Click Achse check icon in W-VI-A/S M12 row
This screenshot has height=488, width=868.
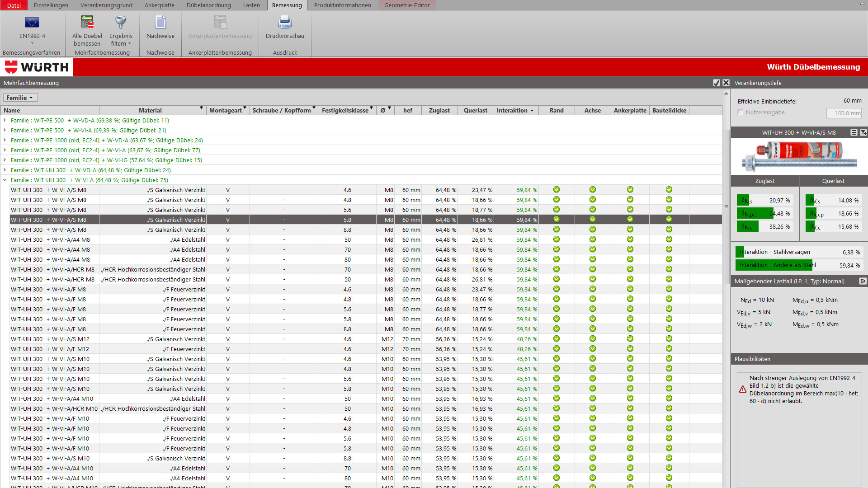[593, 339]
